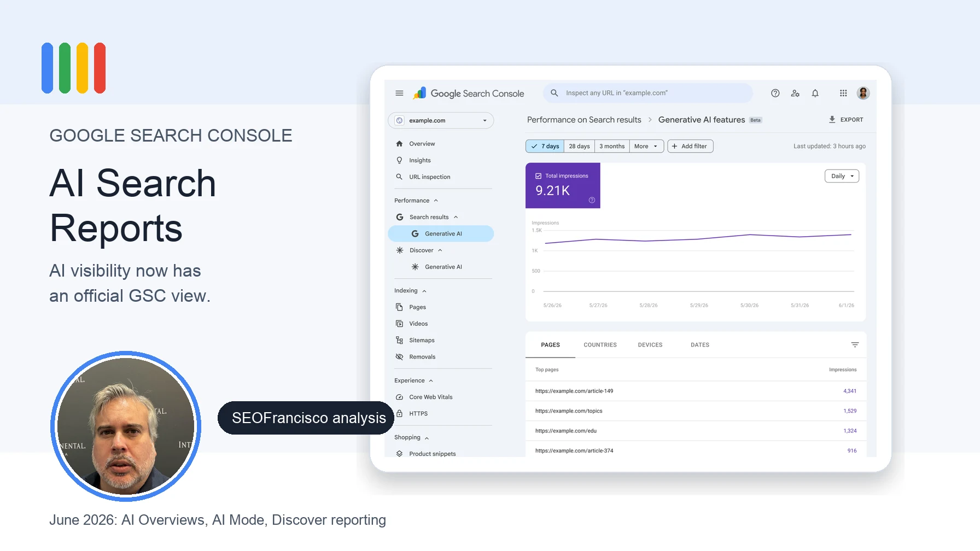This screenshot has width=980, height=551.
Task: Click the Insights lightbulb icon
Action: [399, 160]
